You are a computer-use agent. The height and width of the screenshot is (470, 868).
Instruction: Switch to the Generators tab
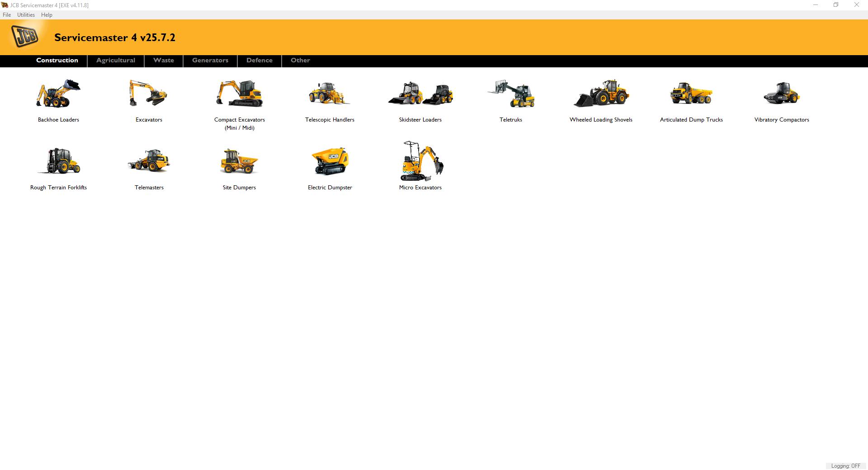(x=210, y=61)
